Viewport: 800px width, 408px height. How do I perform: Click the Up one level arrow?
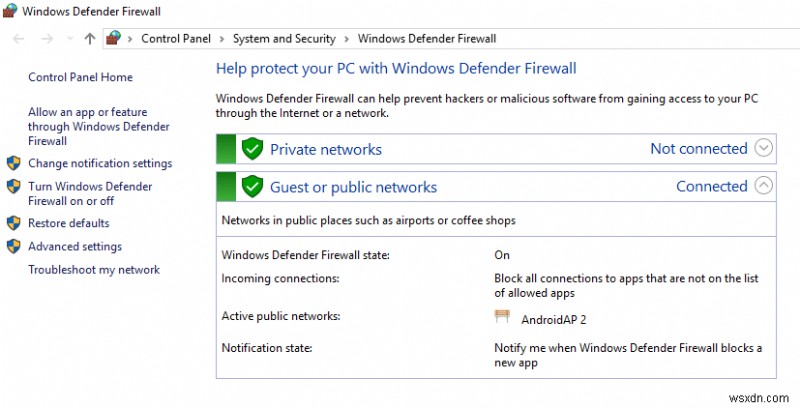coord(90,39)
